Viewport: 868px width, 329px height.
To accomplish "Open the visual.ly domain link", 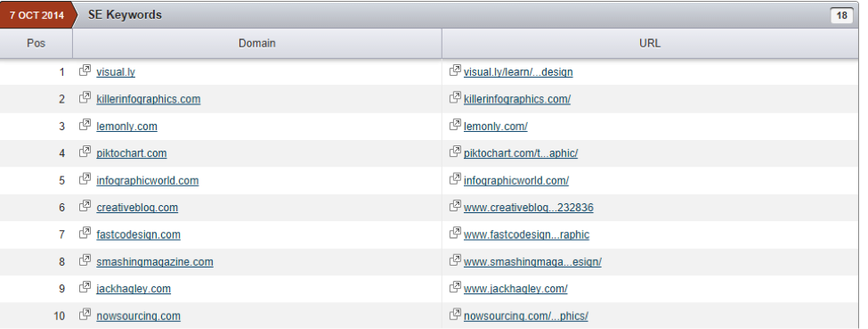I will (x=116, y=72).
